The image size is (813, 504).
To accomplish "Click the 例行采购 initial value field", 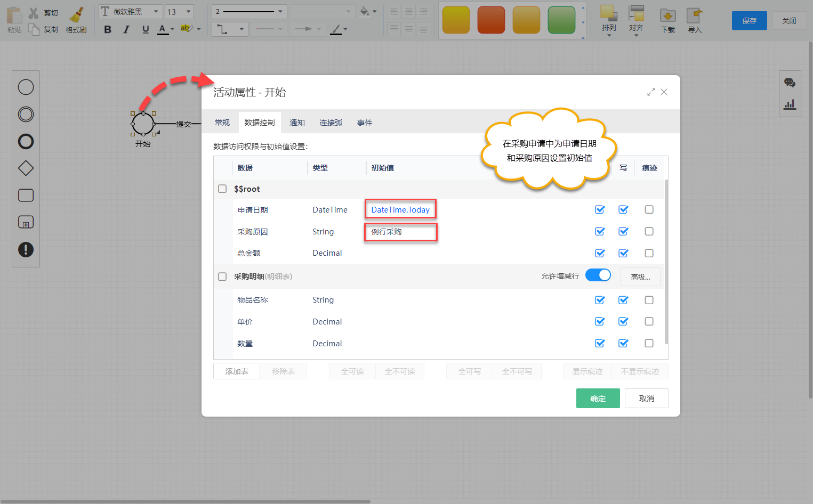I will [x=400, y=232].
